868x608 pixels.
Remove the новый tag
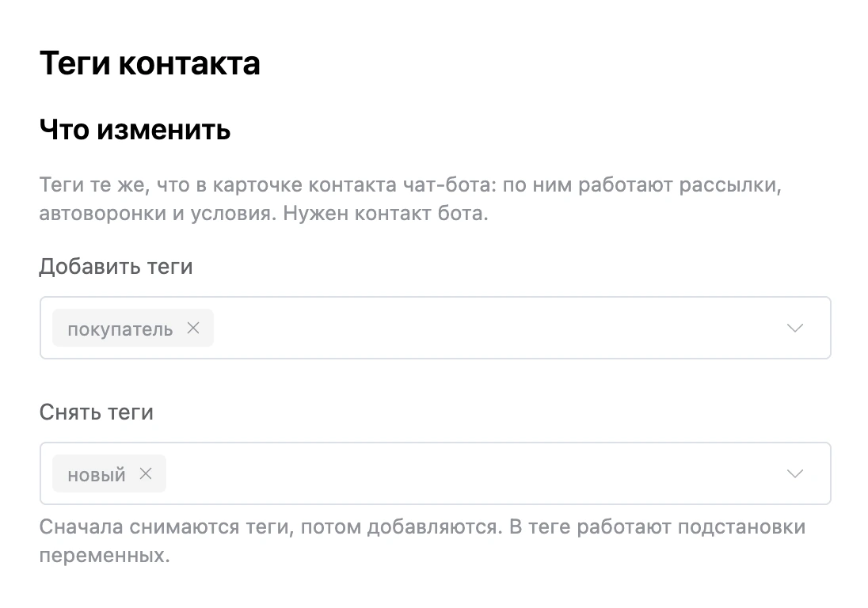146,473
